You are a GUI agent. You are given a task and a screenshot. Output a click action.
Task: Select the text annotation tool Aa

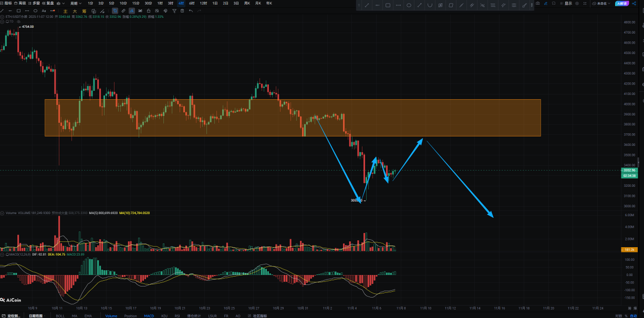coord(44,11)
